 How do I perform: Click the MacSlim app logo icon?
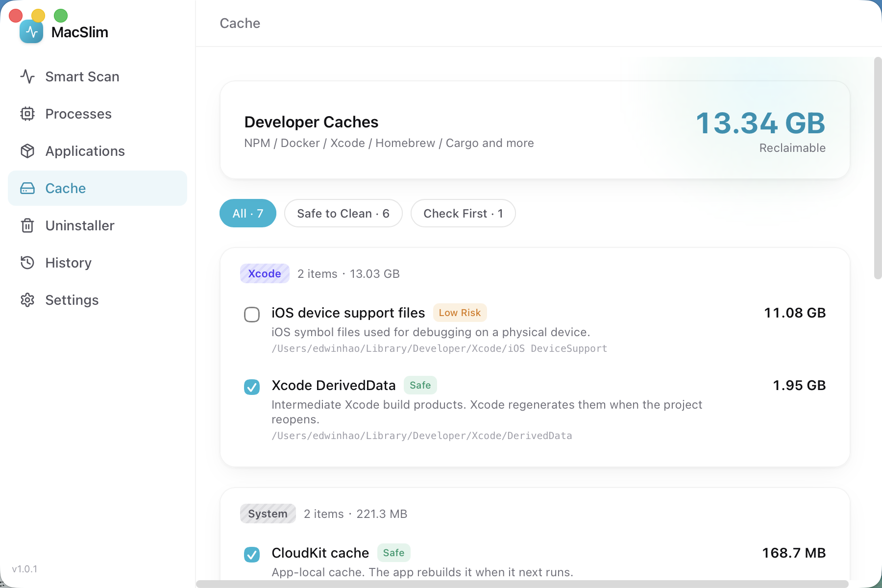point(31,32)
